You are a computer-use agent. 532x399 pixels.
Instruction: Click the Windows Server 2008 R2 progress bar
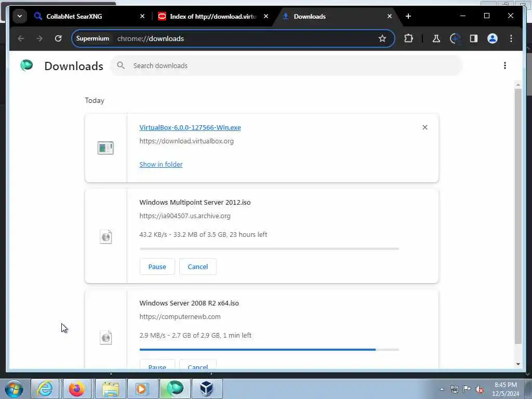[270, 350]
